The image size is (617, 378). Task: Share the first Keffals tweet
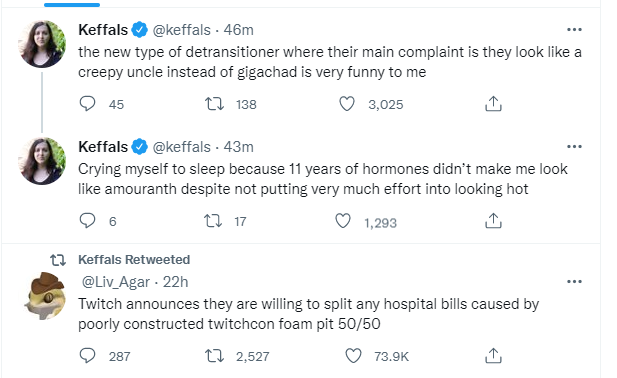point(493,104)
